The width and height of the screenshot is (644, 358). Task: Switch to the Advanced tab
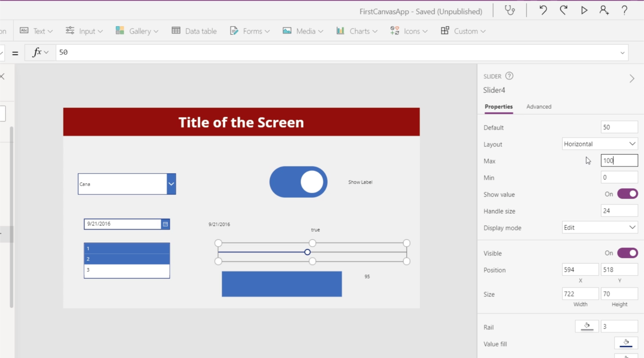pyautogui.click(x=539, y=107)
